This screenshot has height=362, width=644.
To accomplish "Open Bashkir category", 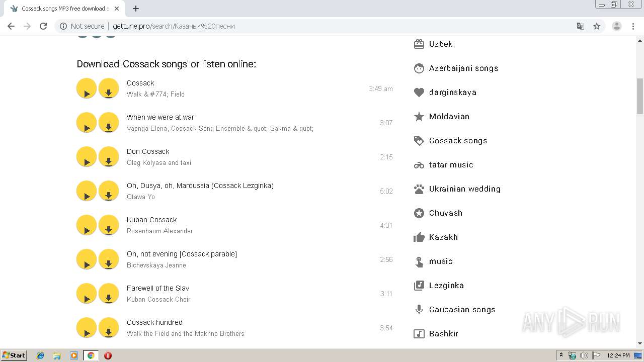I will 444,334.
